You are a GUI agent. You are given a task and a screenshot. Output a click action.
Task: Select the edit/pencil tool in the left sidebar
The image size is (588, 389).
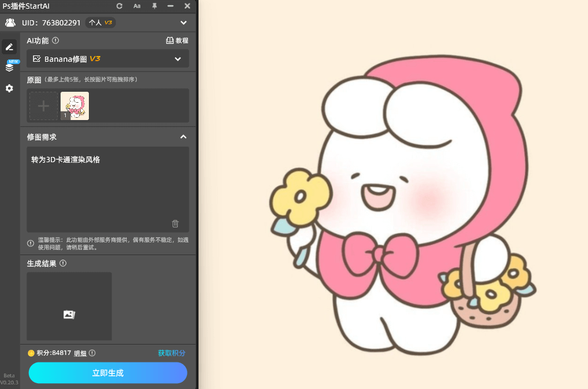coord(9,47)
